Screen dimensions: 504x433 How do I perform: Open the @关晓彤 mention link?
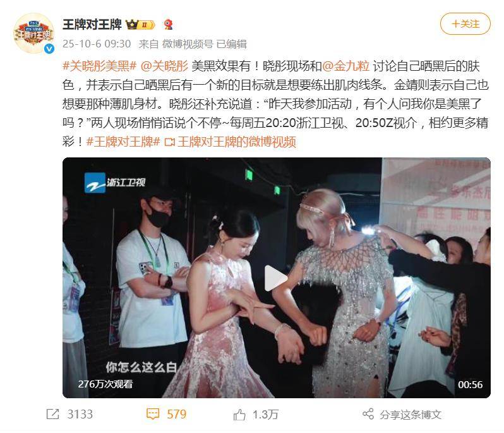(x=164, y=66)
